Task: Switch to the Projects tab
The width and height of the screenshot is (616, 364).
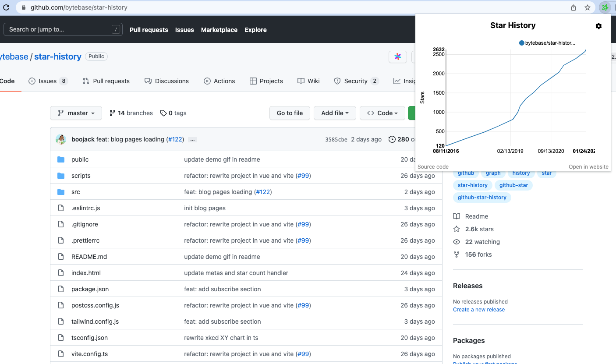Action: [x=266, y=81]
